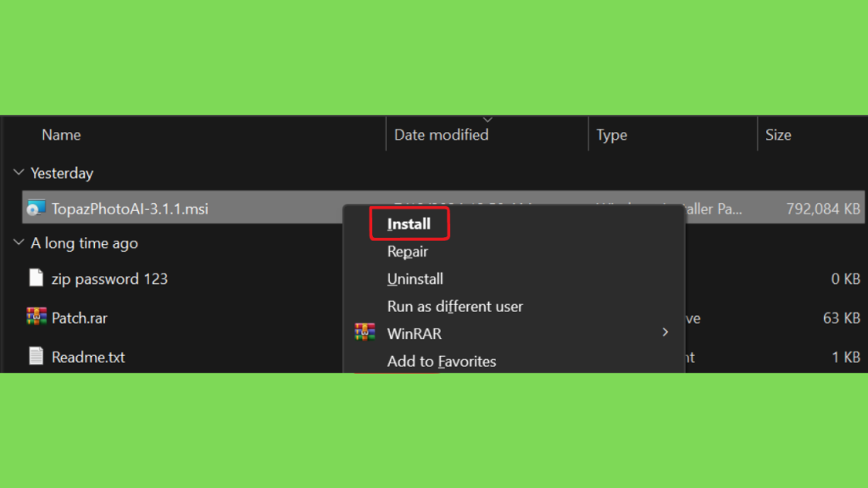Select the zip password 123 file name
Image resolution: width=868 pixels, height=488 pixels.
point(109,278)
